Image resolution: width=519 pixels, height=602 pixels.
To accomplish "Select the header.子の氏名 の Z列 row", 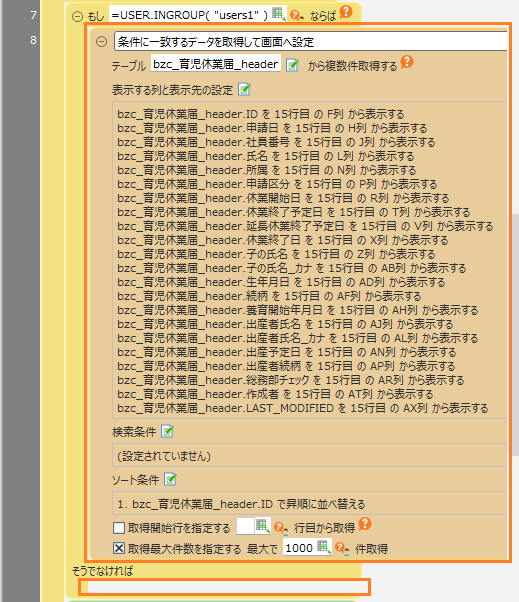I will (276, 254).
